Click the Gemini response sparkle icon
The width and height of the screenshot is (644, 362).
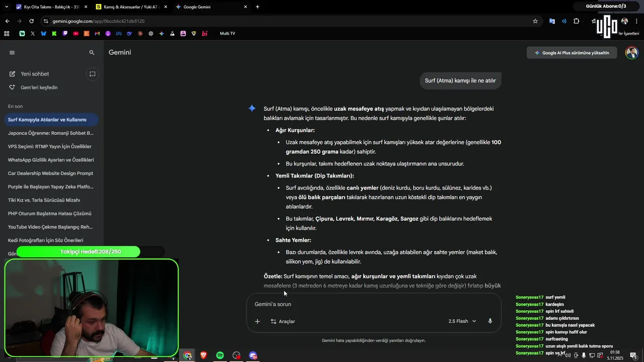[252, 108]
